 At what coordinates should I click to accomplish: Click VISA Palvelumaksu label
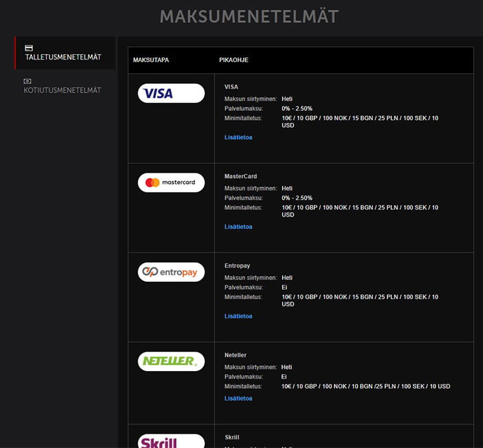(x=244, y=108)
